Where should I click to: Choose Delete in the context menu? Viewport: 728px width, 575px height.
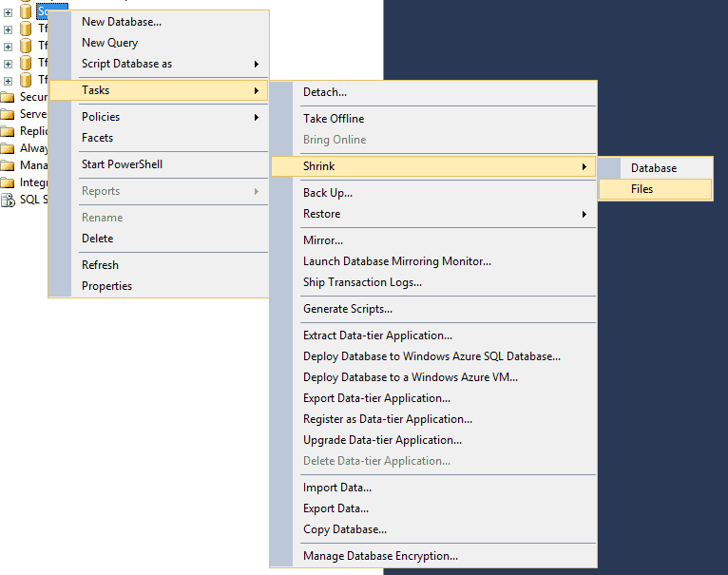click(x=159, y=239)
